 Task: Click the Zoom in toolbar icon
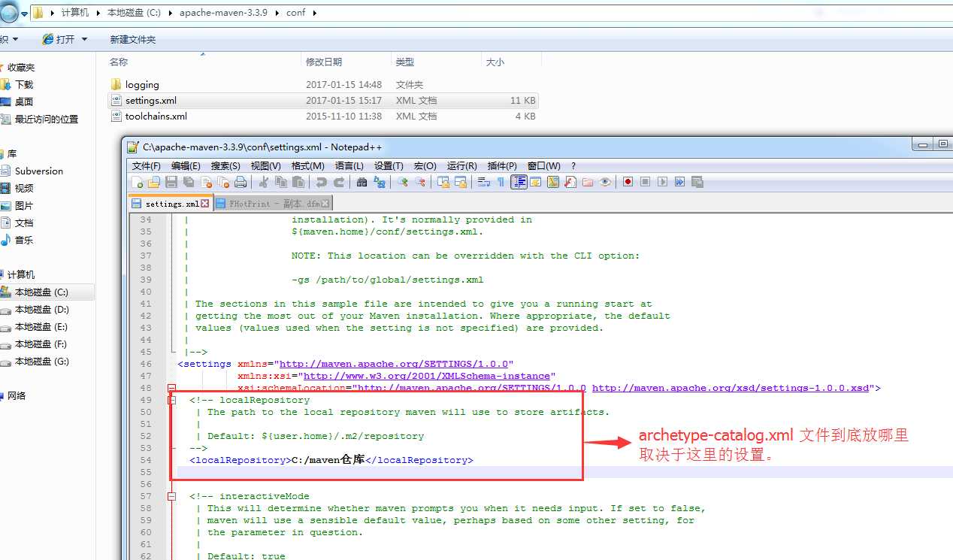tap(403, 182)
